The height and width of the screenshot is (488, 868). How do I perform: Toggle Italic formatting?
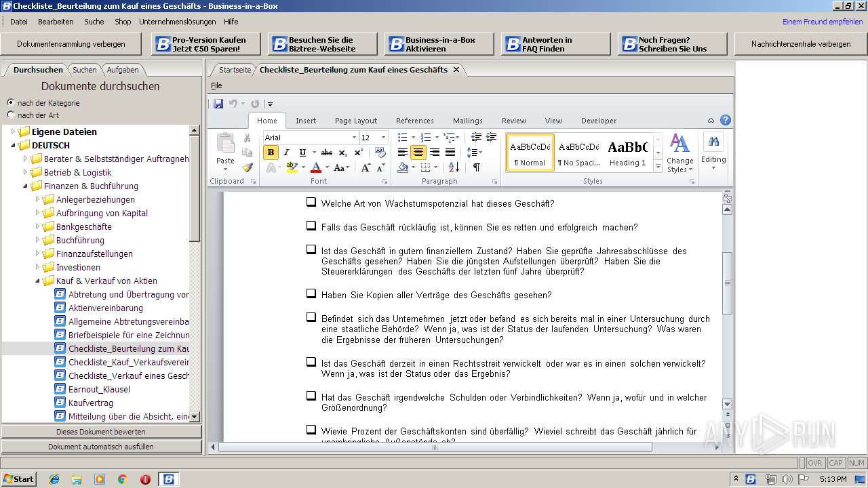coord(286,152)
